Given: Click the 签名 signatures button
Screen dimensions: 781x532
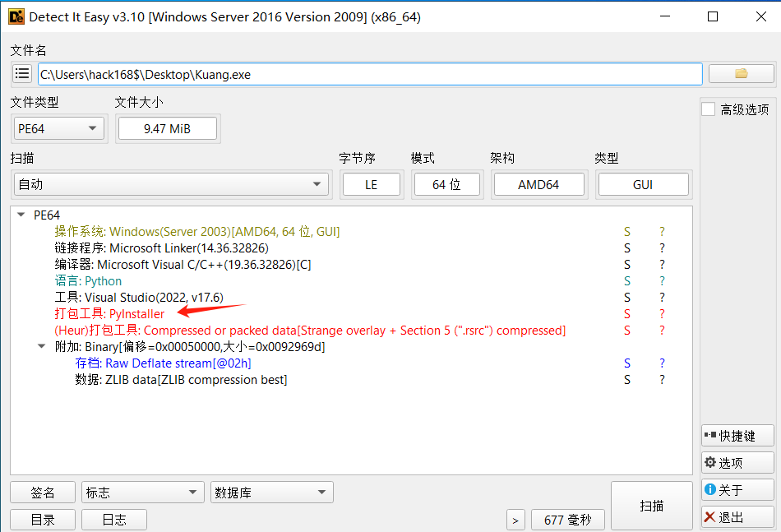Looking at the screenshot, I should [43, 493].
